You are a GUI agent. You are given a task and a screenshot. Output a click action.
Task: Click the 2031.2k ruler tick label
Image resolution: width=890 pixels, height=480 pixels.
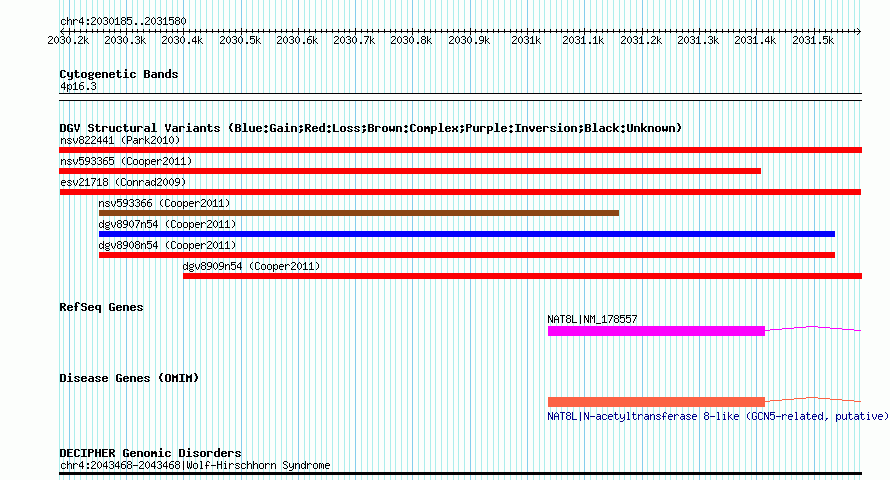(x=641, y=40)
